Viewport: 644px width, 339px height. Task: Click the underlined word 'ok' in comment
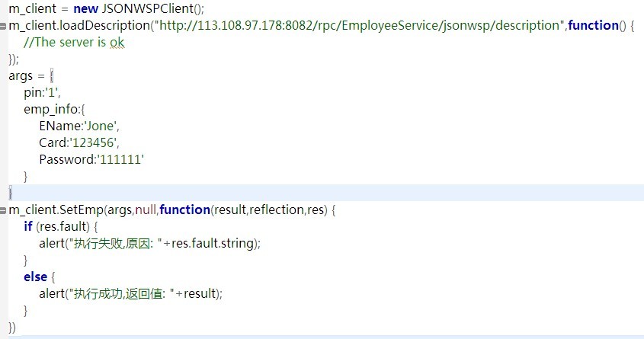coord(117,42)
